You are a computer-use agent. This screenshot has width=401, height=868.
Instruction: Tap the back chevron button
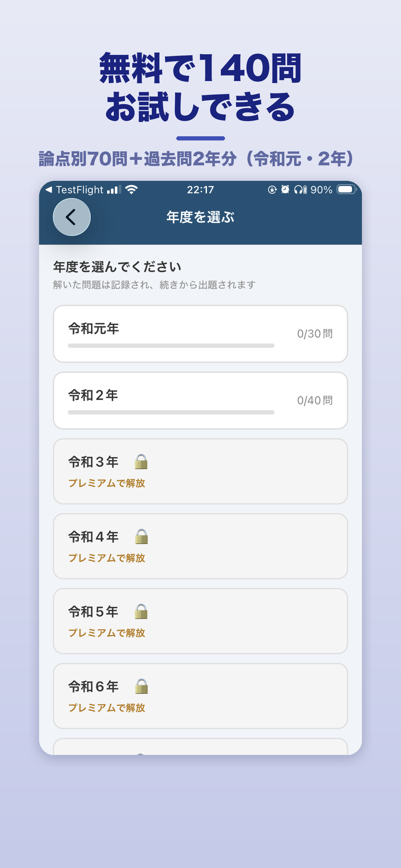(x=71, y=217)
